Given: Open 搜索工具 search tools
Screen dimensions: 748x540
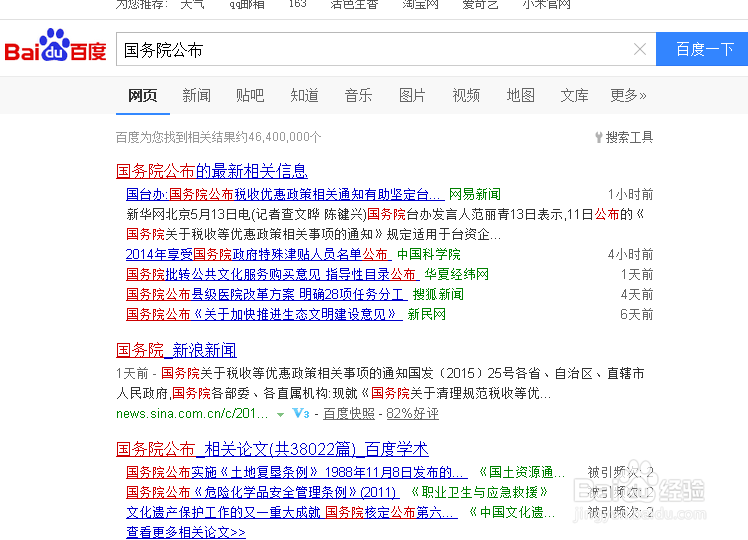Looking at the screenshot, I should pyautogui.click(x=629, y=137).
